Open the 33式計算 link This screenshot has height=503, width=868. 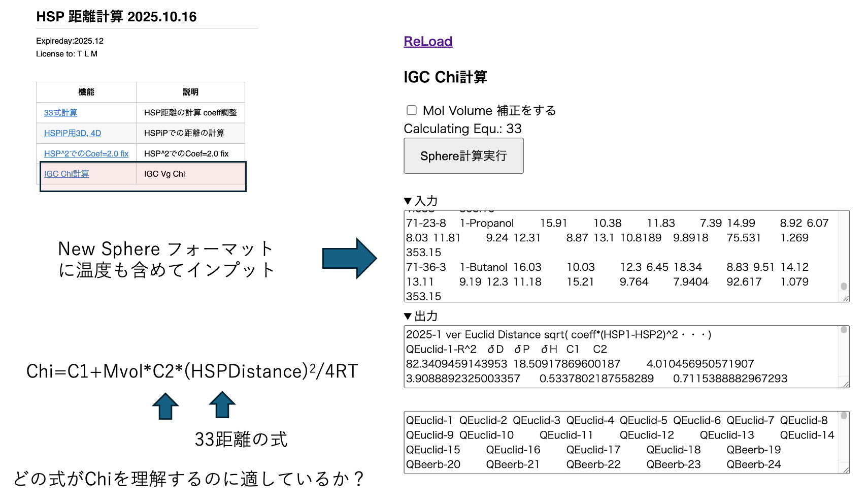click(60, 113)
